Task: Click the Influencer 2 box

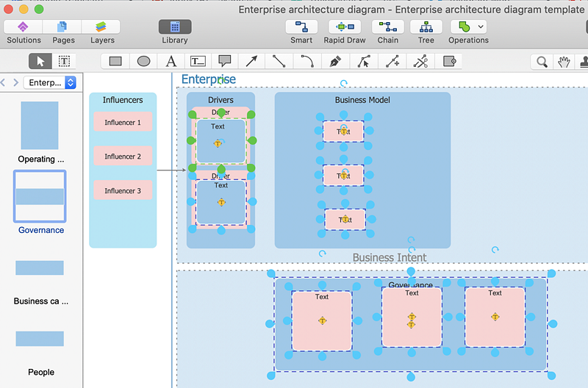Action: point(123,157)
